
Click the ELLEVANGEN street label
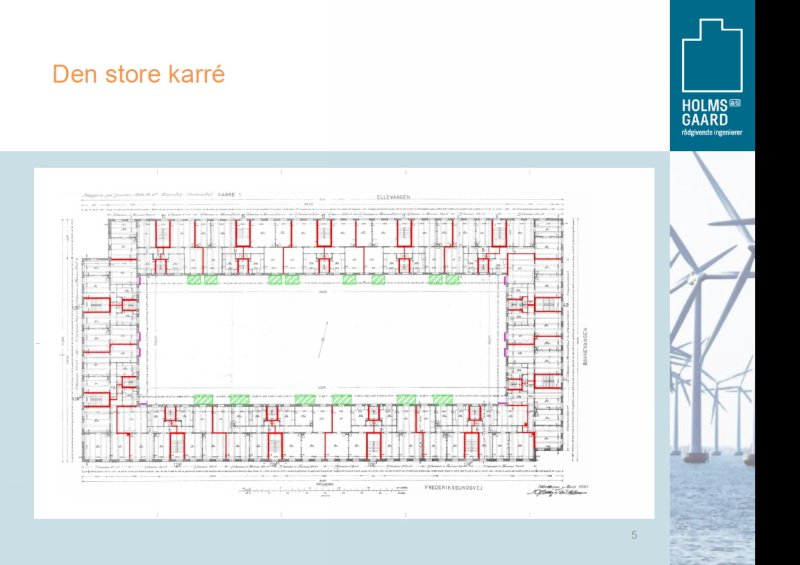pyautogui.click(x=395, y=198)
